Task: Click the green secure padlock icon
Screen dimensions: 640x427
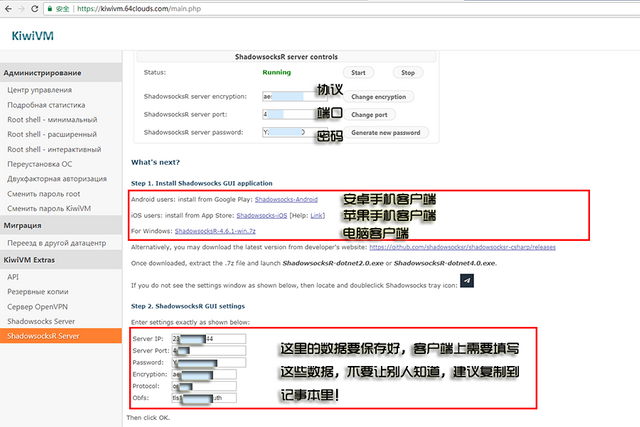Action: tap(50, 9)
